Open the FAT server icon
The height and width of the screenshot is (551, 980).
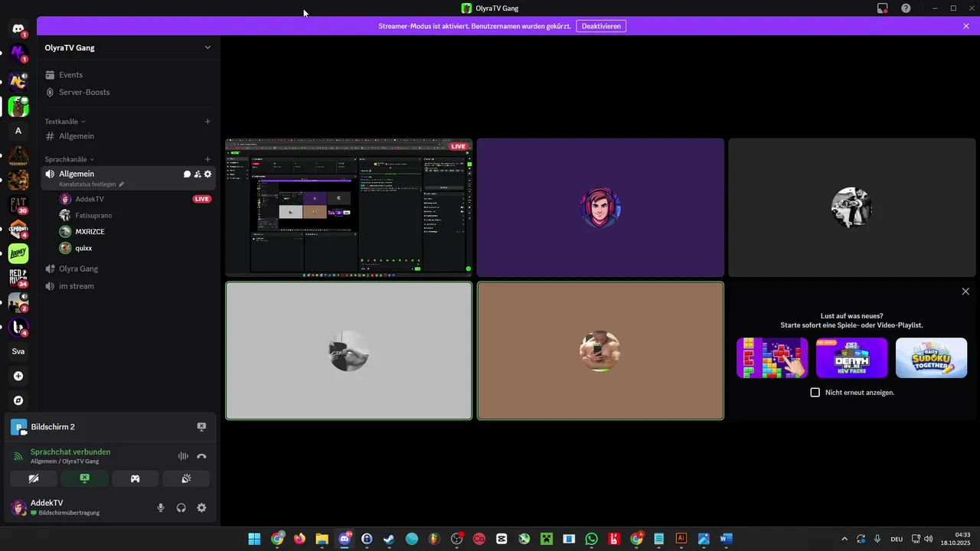pos(18,205)
